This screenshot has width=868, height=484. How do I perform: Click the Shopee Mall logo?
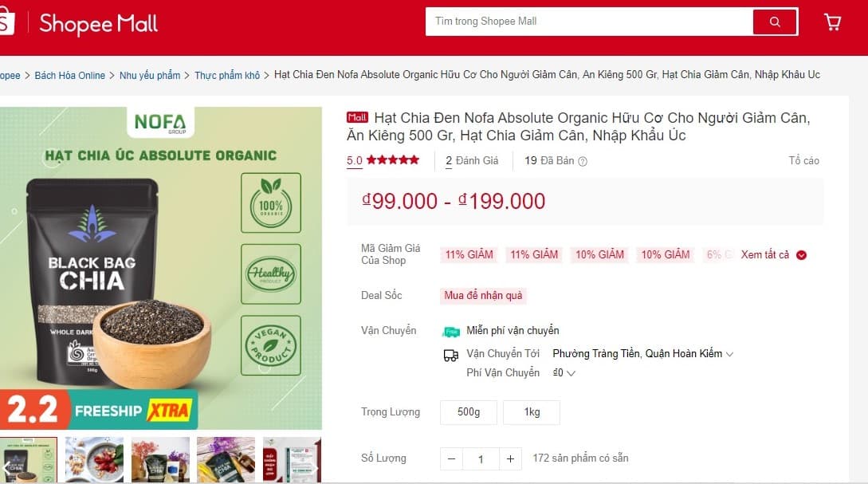(98, 23)
